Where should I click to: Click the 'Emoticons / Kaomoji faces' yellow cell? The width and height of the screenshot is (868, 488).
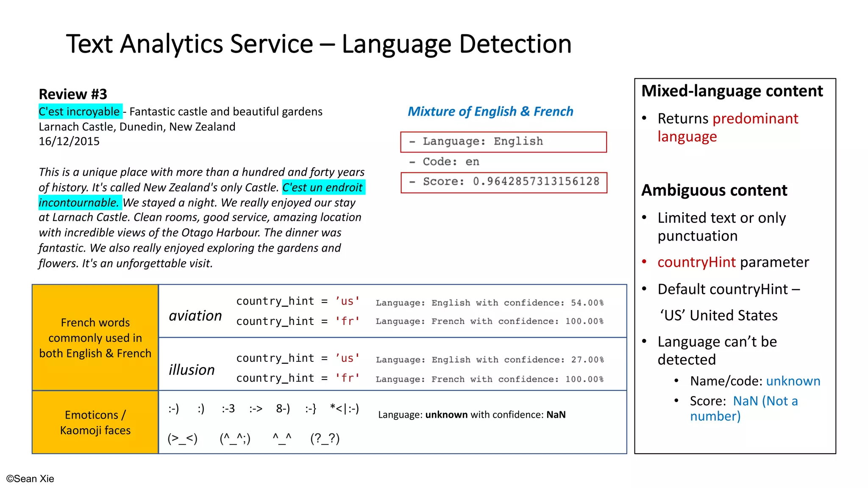click(95, 422)
